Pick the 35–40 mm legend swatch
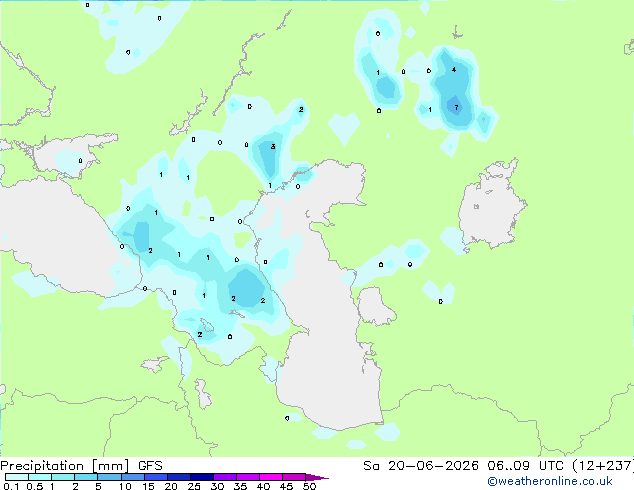The image size is (634, 490). tap(247, 477)
